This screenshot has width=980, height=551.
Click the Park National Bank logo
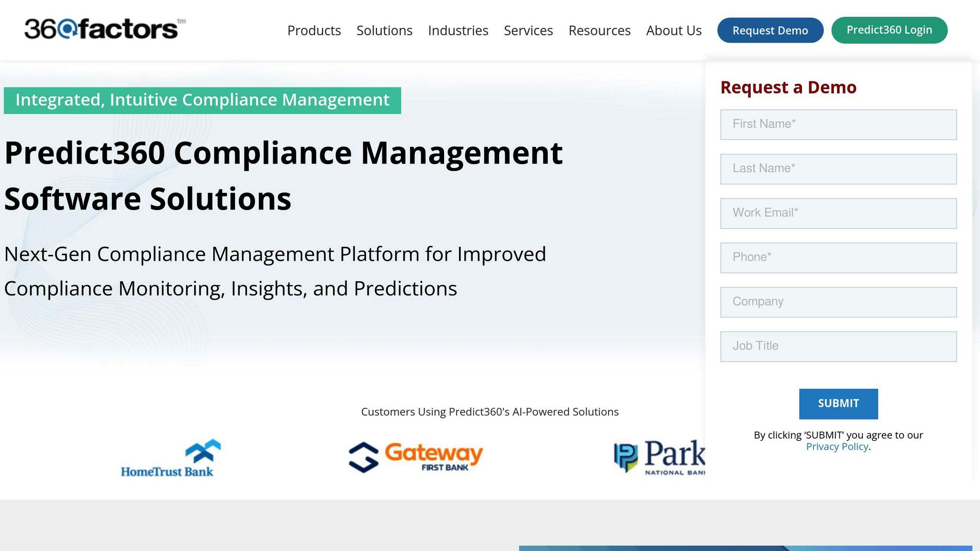pos(659,457)
